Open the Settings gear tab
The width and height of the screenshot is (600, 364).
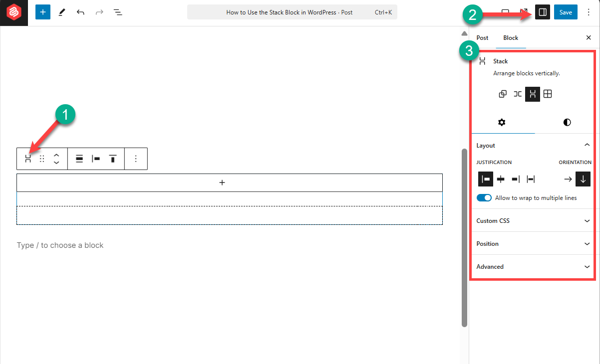(x=502, y=122)
